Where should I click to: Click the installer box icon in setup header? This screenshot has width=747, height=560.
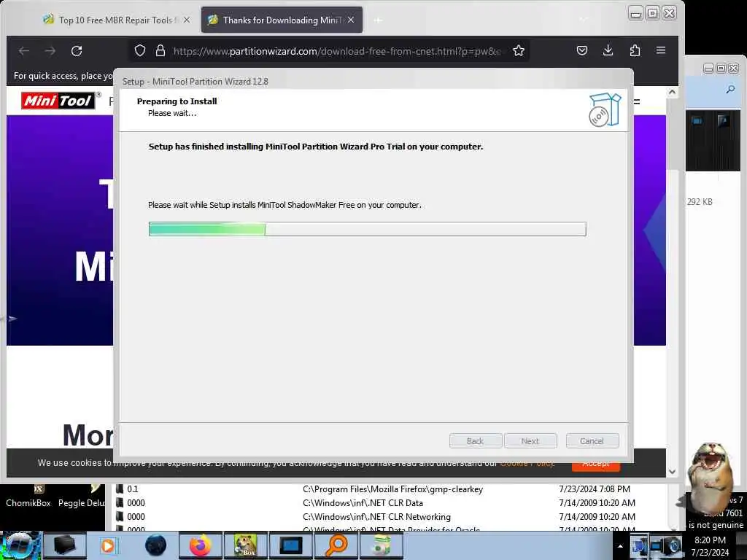click(605, 109)
